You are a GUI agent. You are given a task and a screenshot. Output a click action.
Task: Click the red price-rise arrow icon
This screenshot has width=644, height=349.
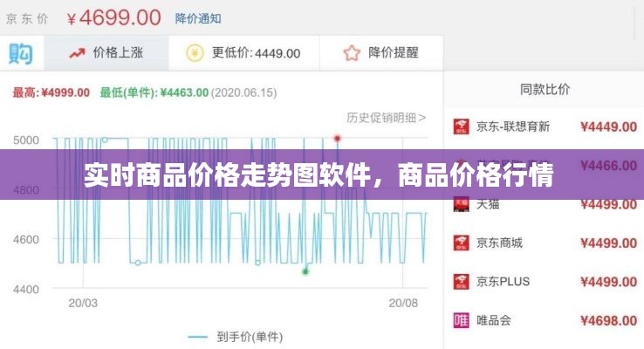pos(78,53)
